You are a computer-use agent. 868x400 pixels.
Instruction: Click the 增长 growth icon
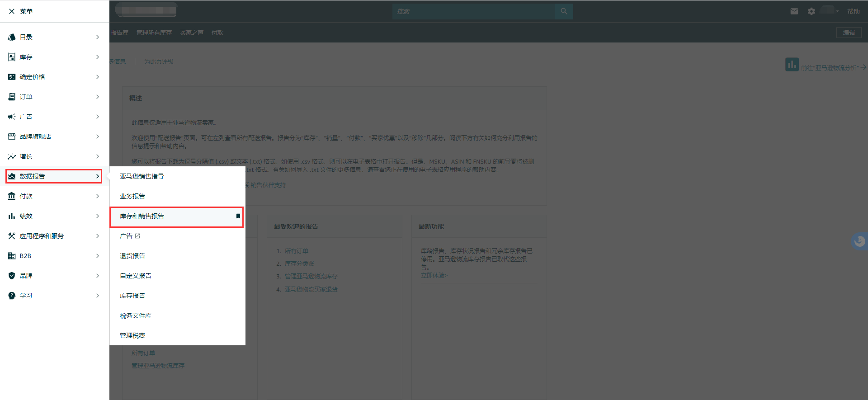pyautogui.click(x=12, y=156)
